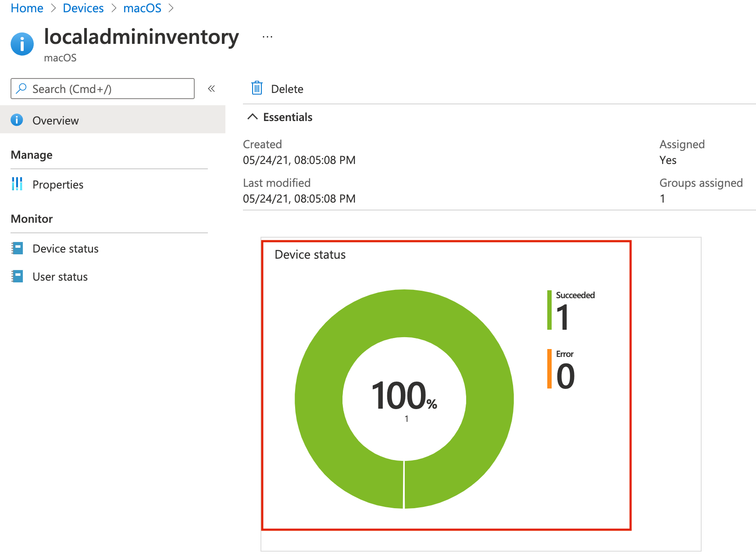Collapse the sidebar with the double-chevron
Screen dimensions: 756x556
pos(212,89)
